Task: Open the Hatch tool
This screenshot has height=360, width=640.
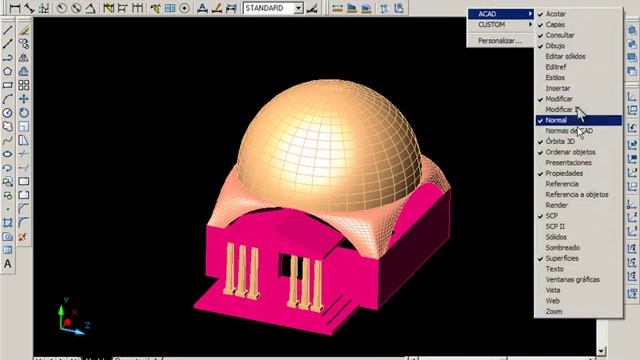Action: [7, 222]
